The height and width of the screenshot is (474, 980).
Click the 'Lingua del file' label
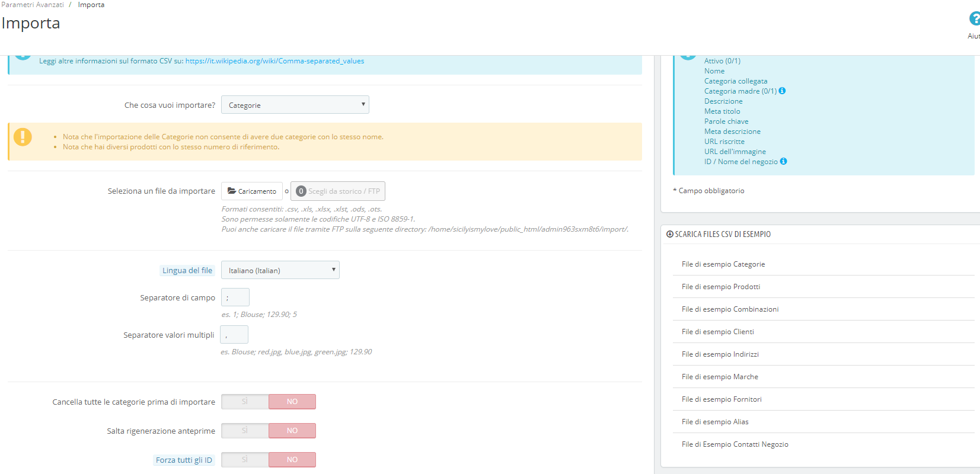click(187, 271)
